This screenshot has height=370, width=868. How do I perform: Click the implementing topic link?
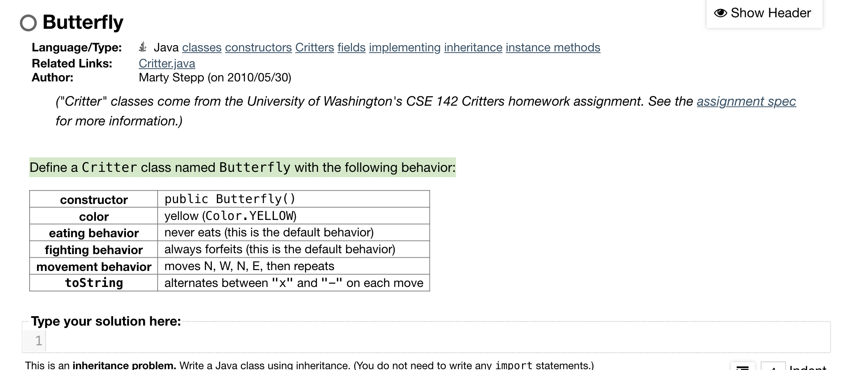404,47
